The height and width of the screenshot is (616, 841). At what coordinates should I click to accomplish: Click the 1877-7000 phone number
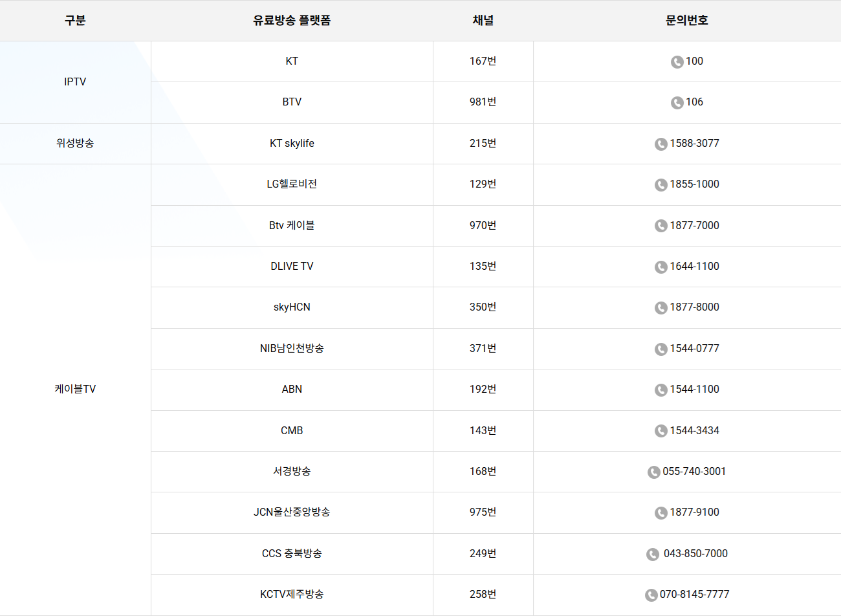tap(695, 226)
